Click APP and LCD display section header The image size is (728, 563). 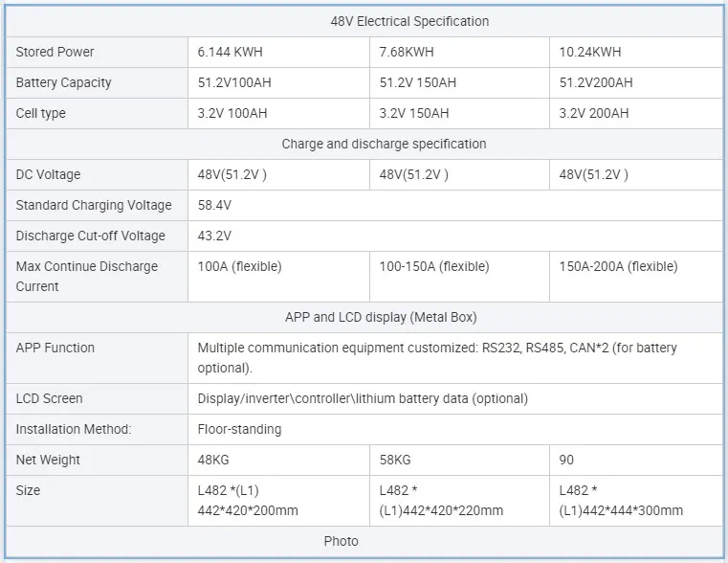pyautogui.click(x=380, y=317)
